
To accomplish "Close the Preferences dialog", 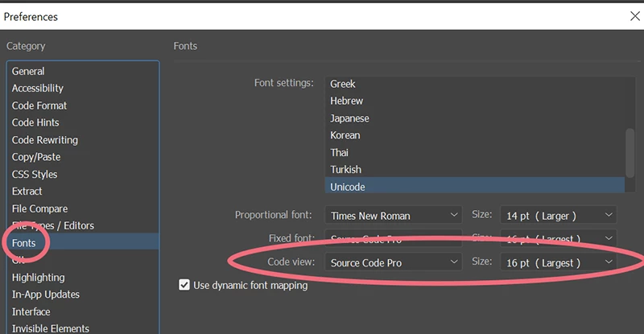I will 634,15.
